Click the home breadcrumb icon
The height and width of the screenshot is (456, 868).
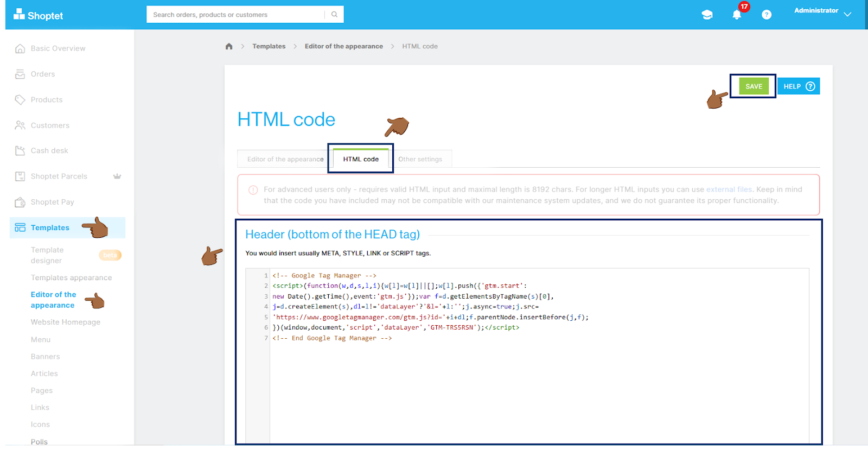tap(229, 46)
